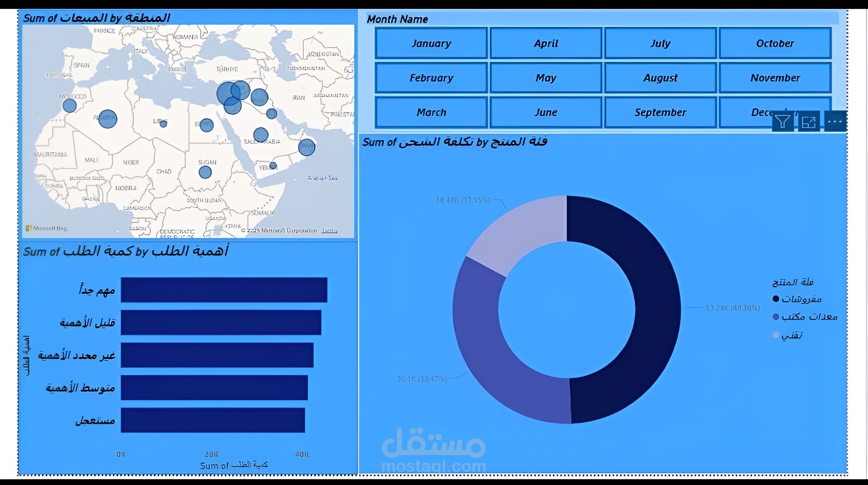Click the Algeria bubble on the map

click(x=108, y=119)
